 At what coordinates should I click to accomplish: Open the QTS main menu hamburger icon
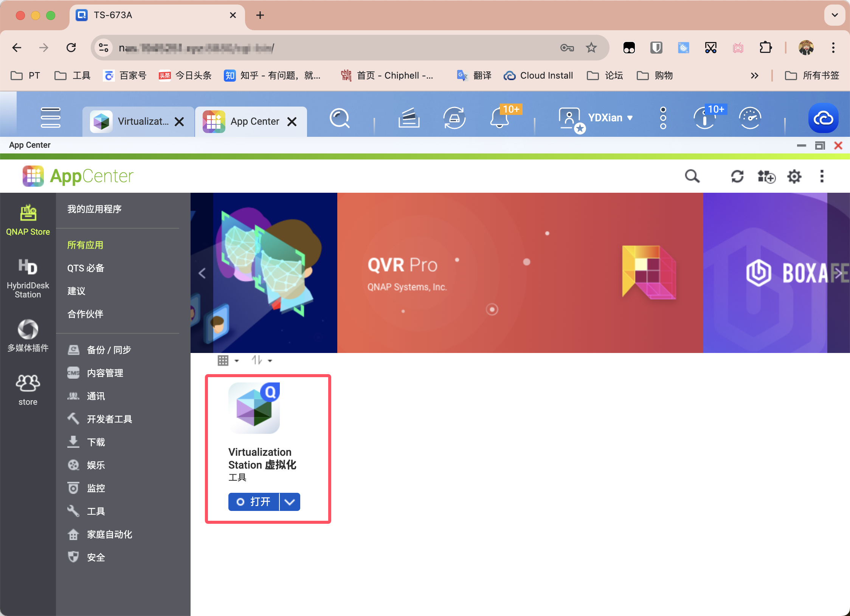point(50,118)
